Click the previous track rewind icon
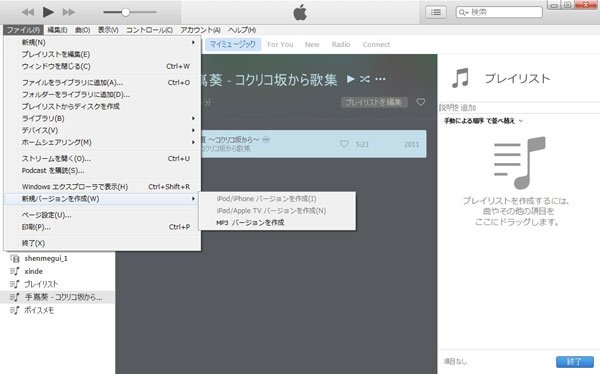This screenshot has height=374, width=600. point(28,12)
